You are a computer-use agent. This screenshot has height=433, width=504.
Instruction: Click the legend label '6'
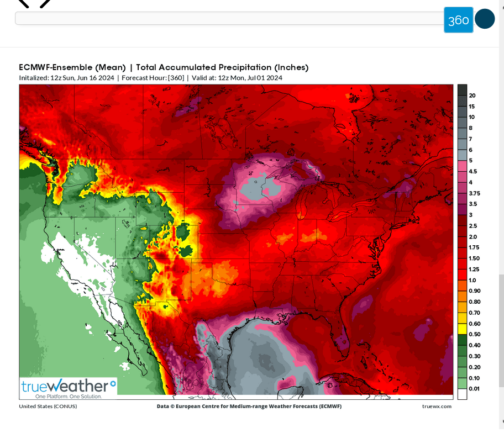[x=471, y=150]
